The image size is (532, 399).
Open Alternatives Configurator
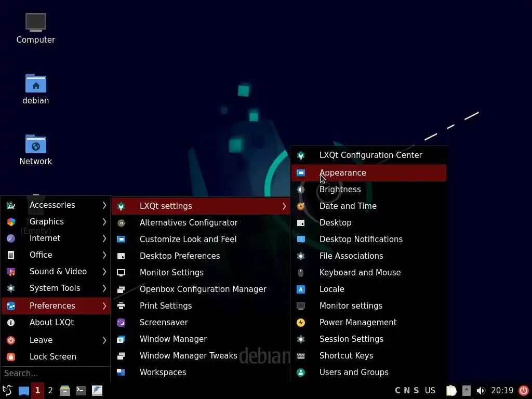[201, 223]
